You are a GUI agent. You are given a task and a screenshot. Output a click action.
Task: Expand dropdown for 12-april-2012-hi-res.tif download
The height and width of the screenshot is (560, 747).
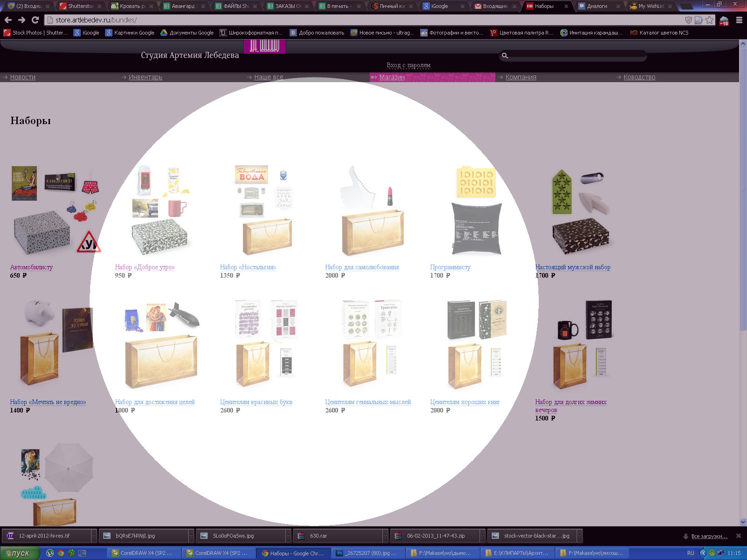coord(94,536)
